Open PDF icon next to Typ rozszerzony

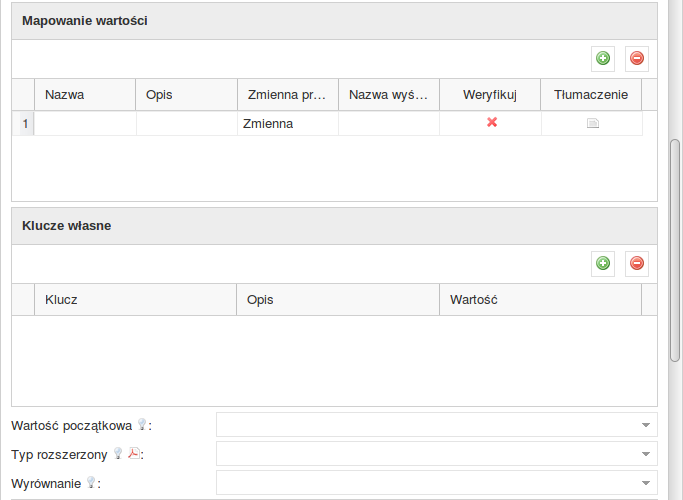(x=134, y=453)
